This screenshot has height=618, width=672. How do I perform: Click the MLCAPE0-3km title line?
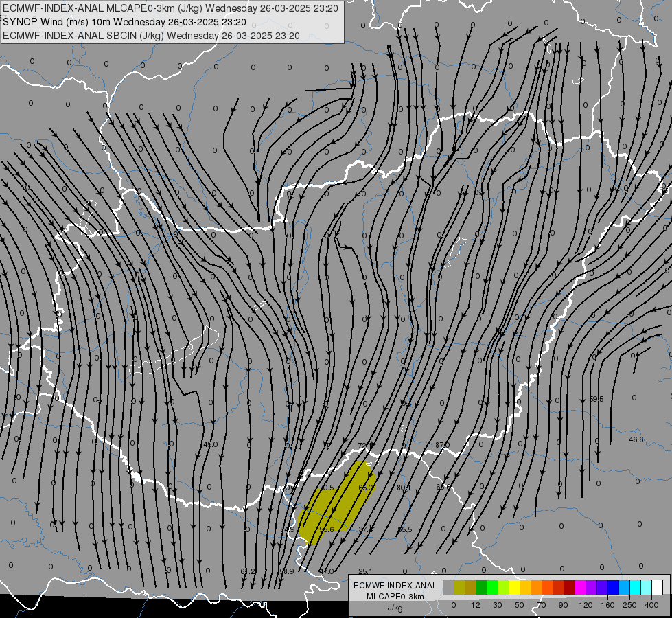170,8
